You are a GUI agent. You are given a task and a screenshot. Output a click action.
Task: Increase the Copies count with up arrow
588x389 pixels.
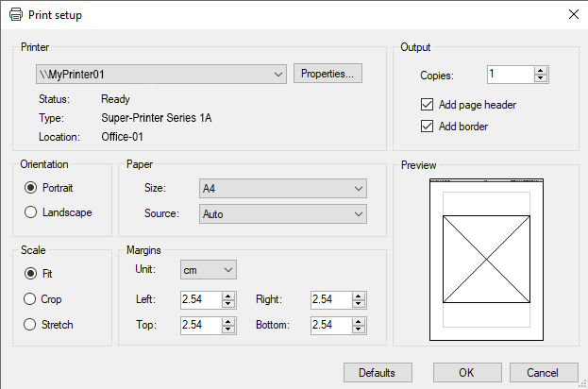(x=541, y=70)
